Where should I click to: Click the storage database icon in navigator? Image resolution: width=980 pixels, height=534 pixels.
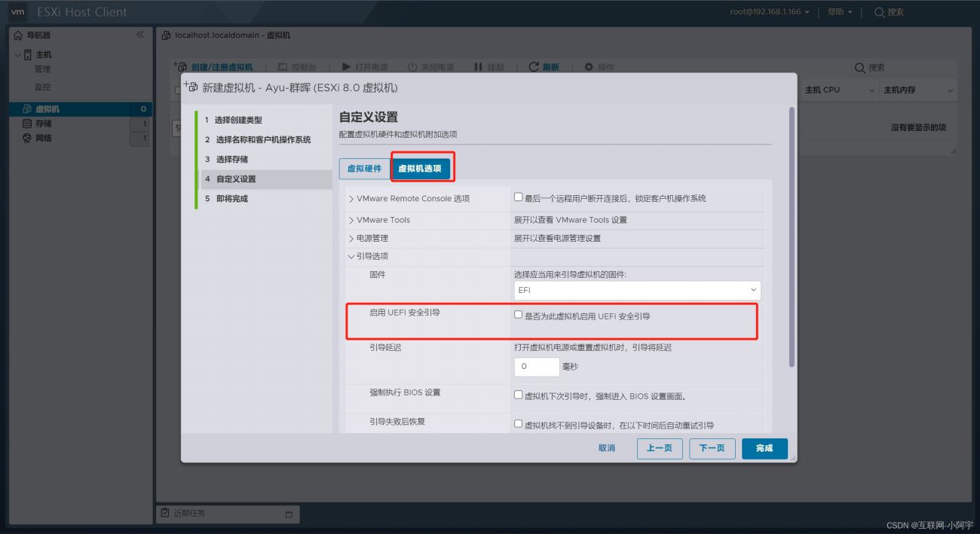pos(28,124)
